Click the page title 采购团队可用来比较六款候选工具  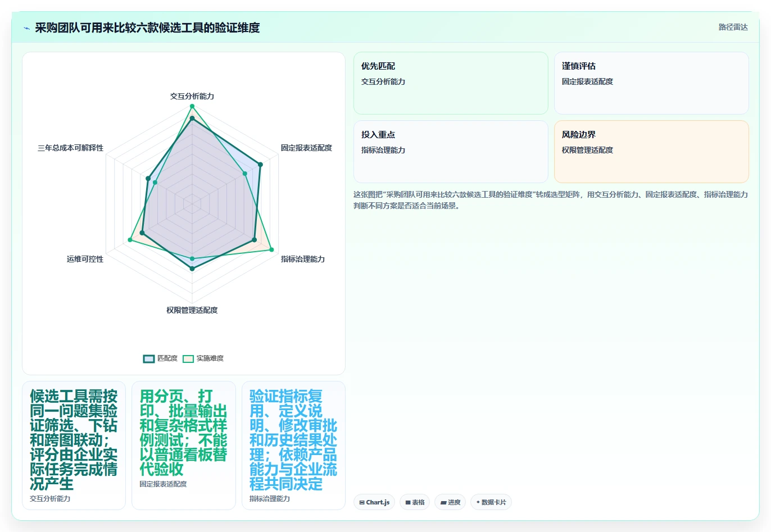[x=147, y=28]
